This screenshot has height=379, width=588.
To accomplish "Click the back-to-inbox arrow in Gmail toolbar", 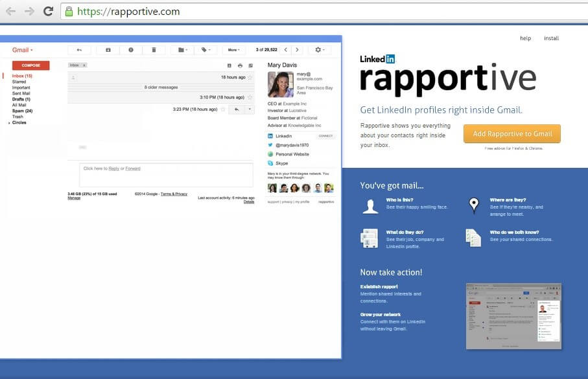I will click(79, 50).
